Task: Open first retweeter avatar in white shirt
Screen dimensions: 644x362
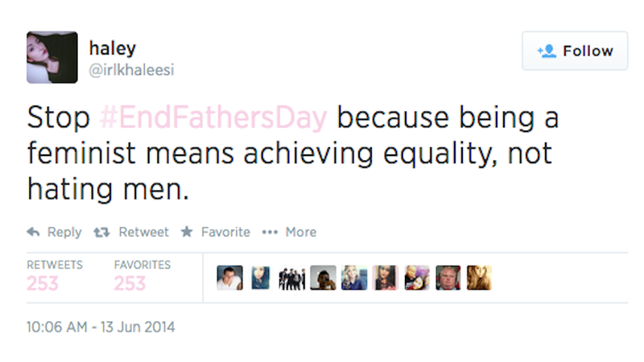Action: point(229,278)
